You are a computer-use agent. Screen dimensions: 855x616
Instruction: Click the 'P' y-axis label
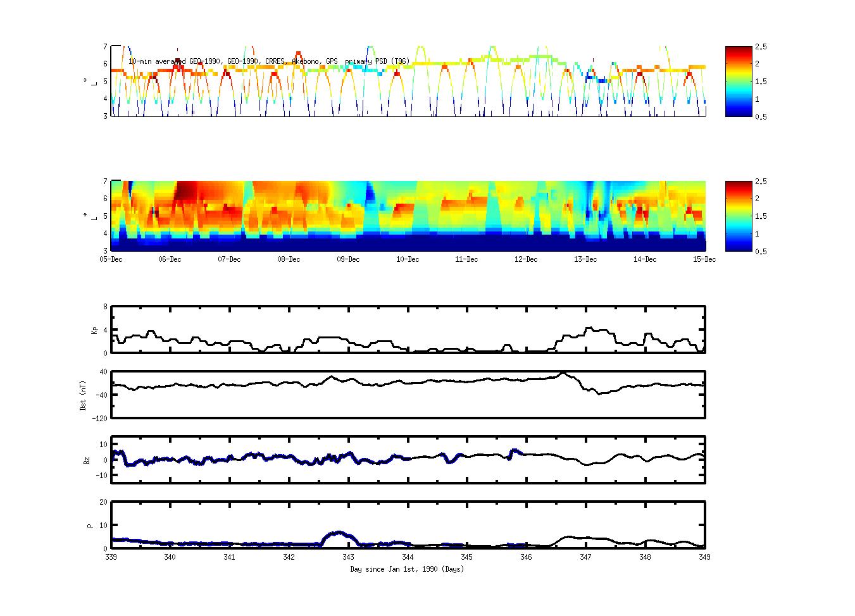(90, 525)
